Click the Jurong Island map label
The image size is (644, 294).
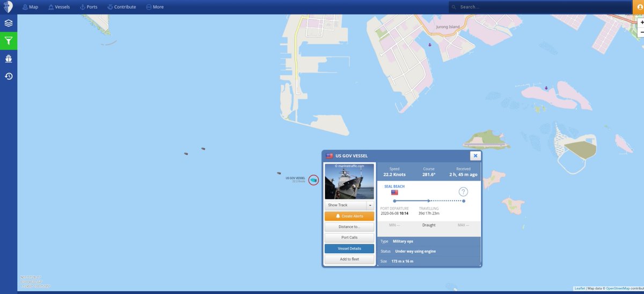(x=447, y=26)
